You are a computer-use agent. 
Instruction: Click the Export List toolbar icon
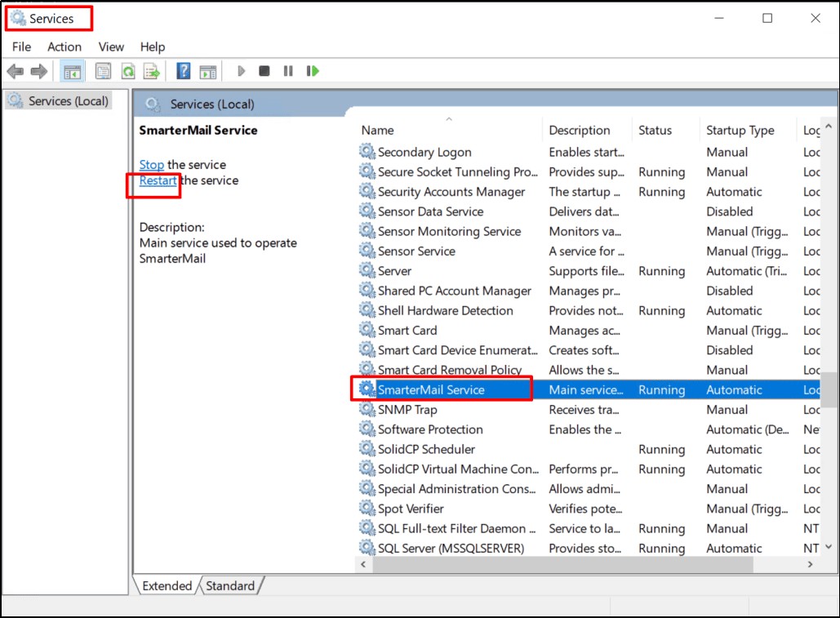[x=152, y=71]
